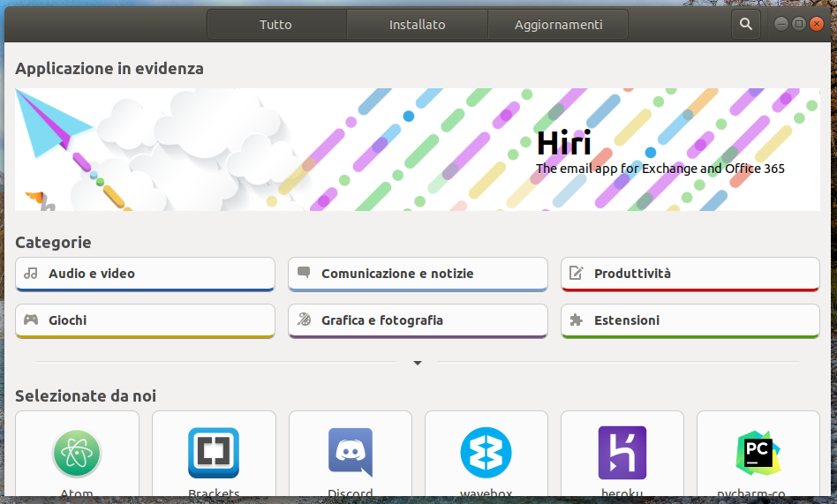Click the 'Categorie' heading
Screen dimensions: 837x504
point(53,243)
